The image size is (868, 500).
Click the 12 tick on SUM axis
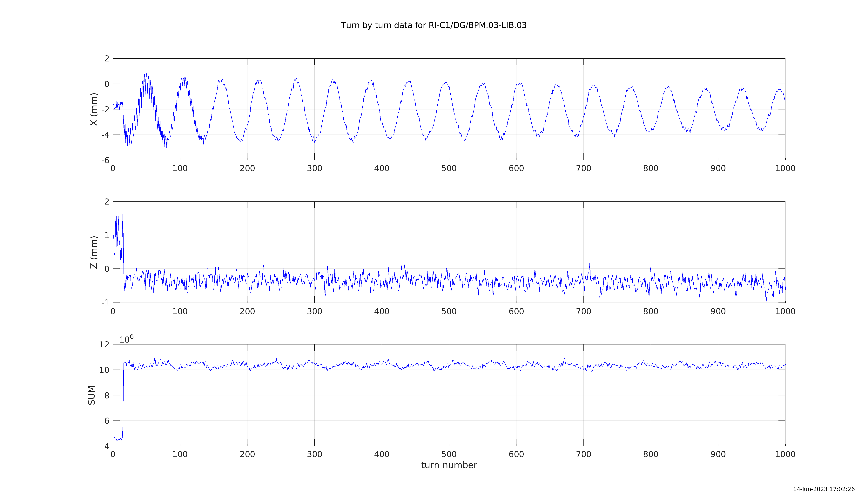pos(104,345)
